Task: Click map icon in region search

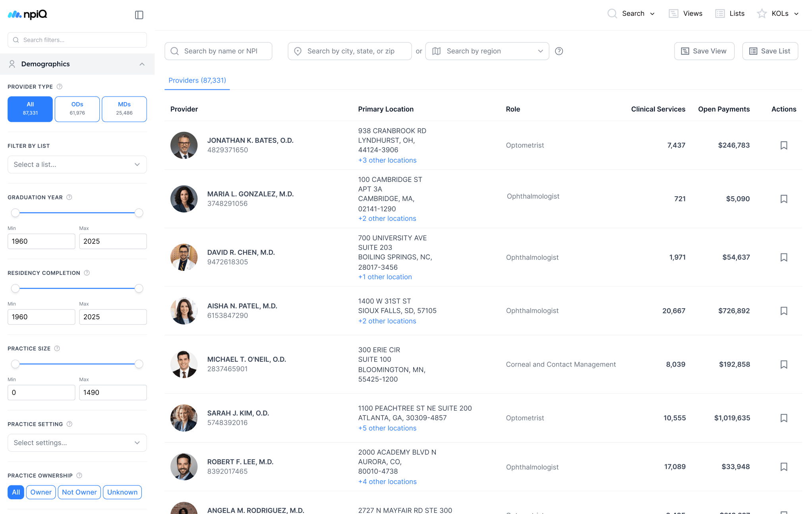Action: coord(436,51)
